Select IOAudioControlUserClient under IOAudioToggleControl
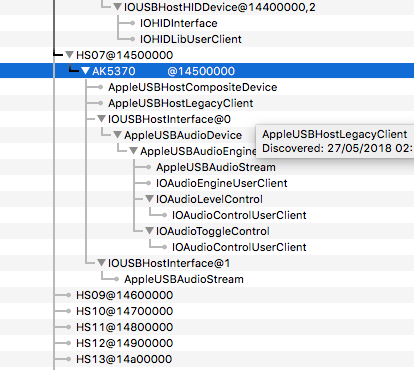414x370 pixels. click(239, 247)
